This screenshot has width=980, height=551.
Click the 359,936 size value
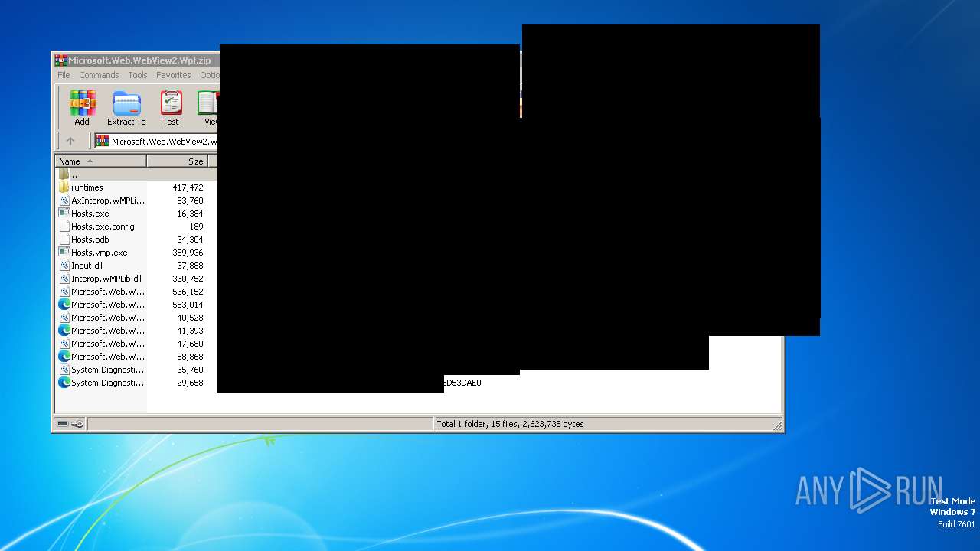click(x=188, y=253)
